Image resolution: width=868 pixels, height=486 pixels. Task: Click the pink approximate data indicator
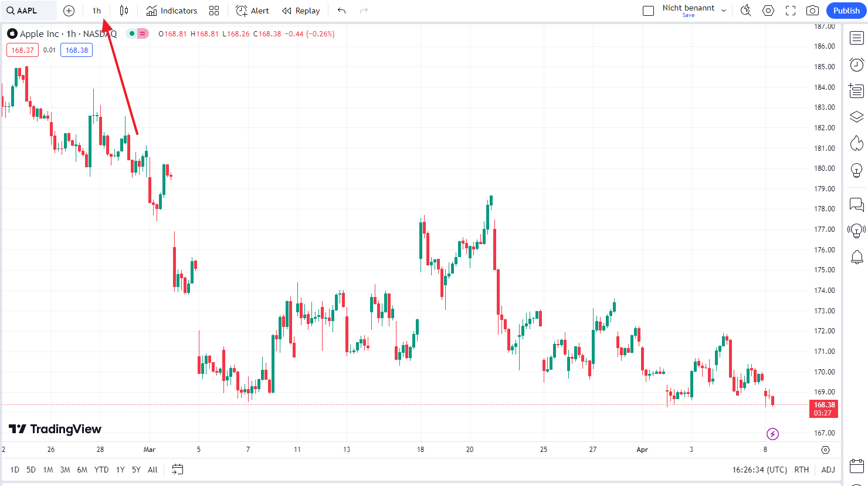(143, 33)
